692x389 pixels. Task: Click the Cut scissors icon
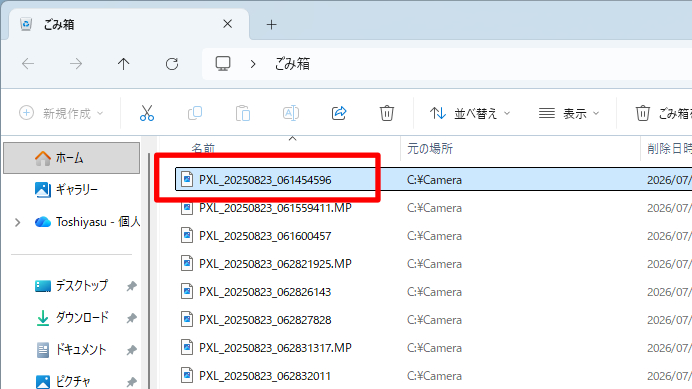(147, 113)
